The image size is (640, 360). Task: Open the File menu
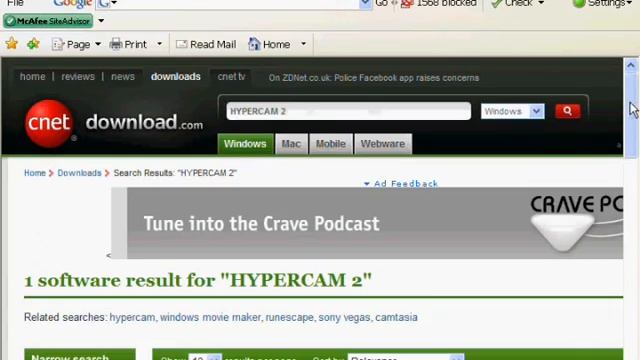15,3
